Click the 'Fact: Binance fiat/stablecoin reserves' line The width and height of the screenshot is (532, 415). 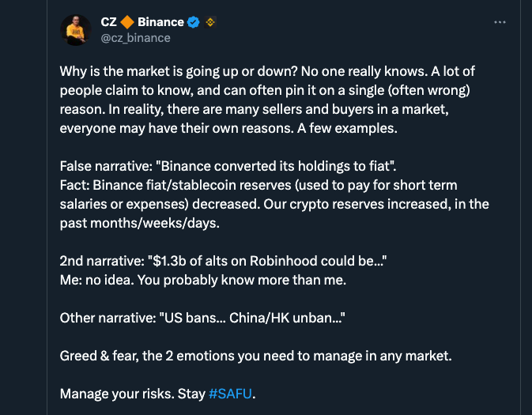(258, 185)
